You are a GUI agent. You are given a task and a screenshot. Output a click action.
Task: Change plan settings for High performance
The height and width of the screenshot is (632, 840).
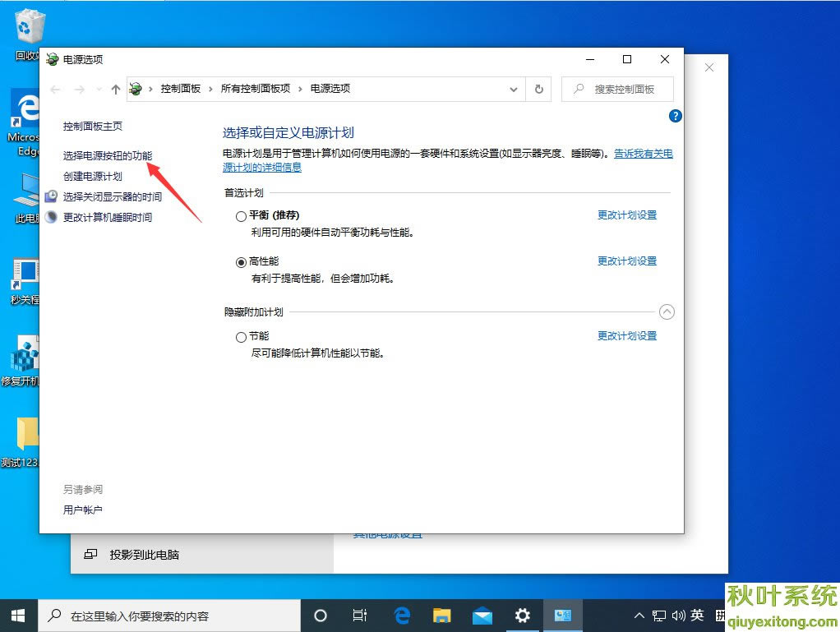(x=627, y=261)
